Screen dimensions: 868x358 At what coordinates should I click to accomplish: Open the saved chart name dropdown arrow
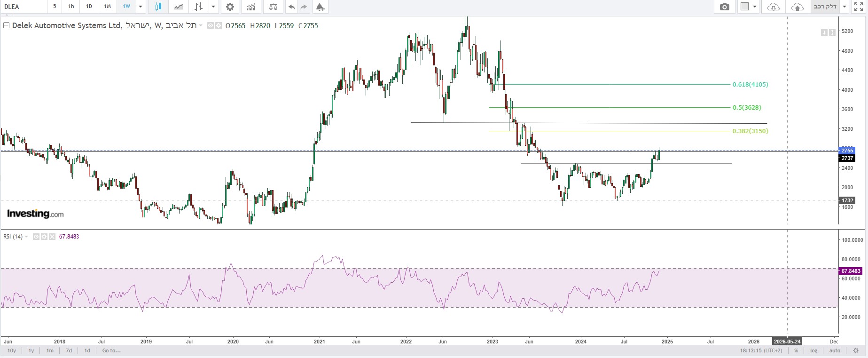pyautogui.click(x=845, y=7)
